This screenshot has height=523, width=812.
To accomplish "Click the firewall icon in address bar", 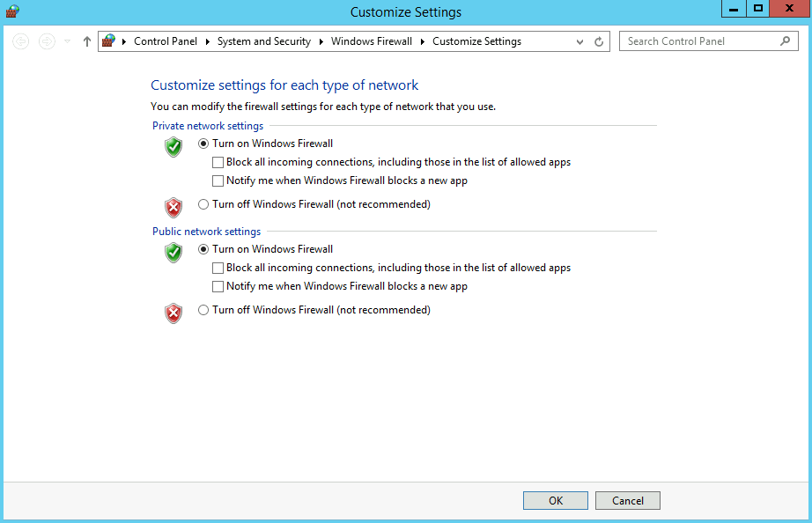I will [108, 41].
